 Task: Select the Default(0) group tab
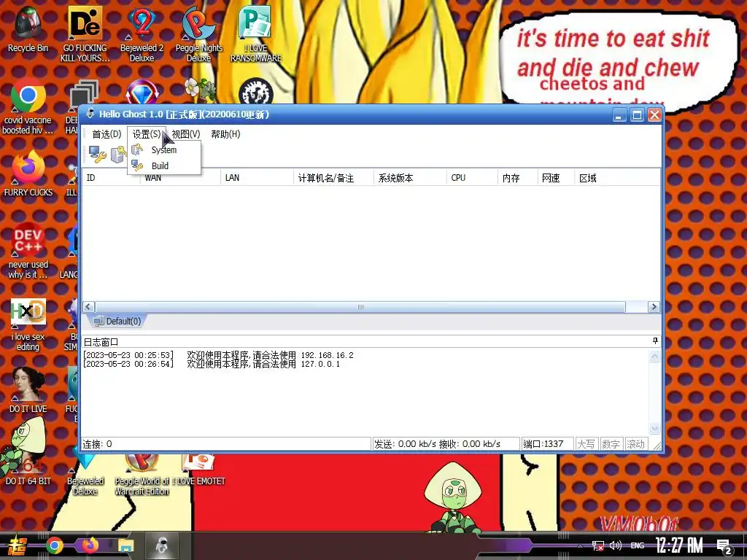click(x=117, y=322)
